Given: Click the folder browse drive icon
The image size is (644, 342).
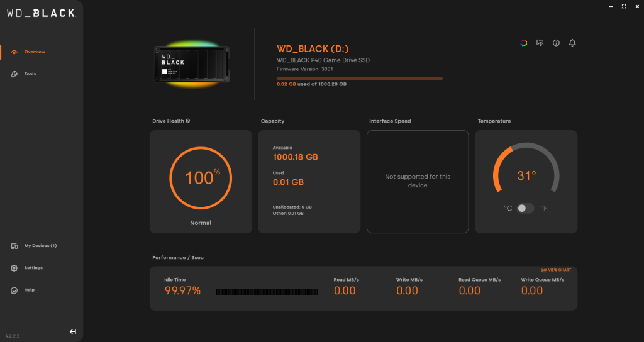Looking at the screenshot, I should (540, 43).
